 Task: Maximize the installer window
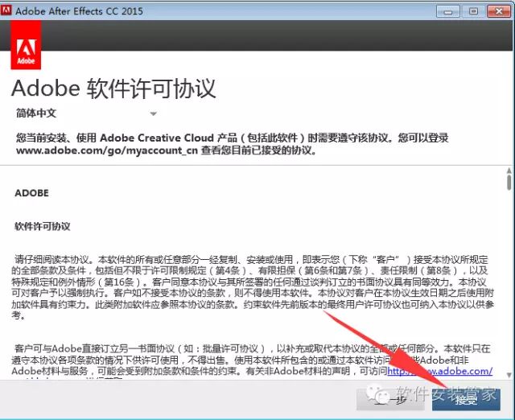472,11
